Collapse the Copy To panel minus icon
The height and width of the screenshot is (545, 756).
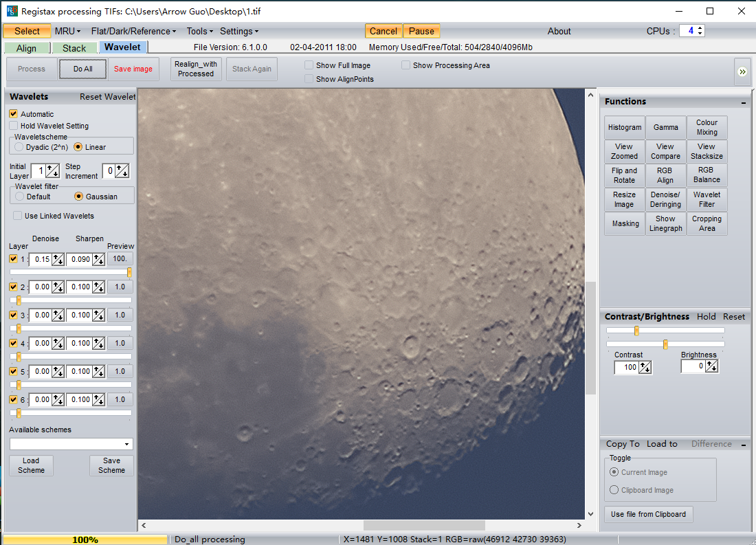pyautogui.click(x=743, y=445)
